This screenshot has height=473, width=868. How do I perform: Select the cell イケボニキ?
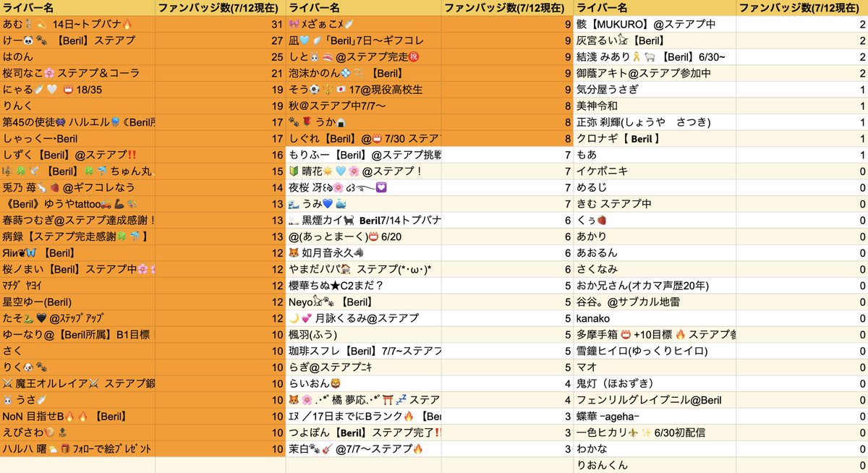pos(655,171)
